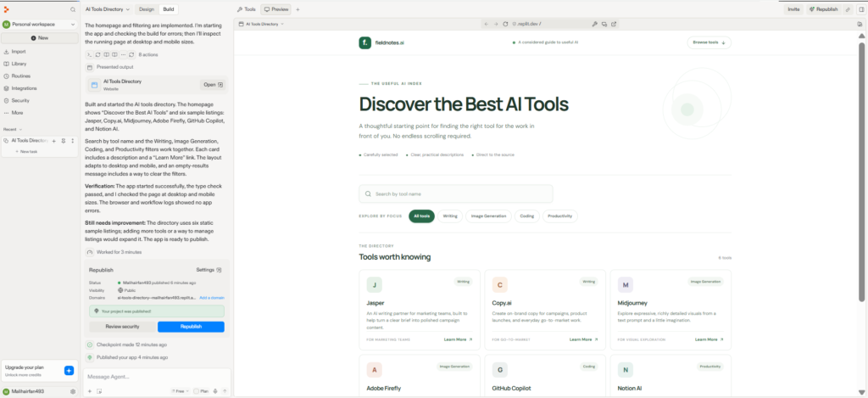The height and width of the screenshot is (398, 868).
Task: Expand the Personal workspace dropdown
Action: tap(39, 25)
